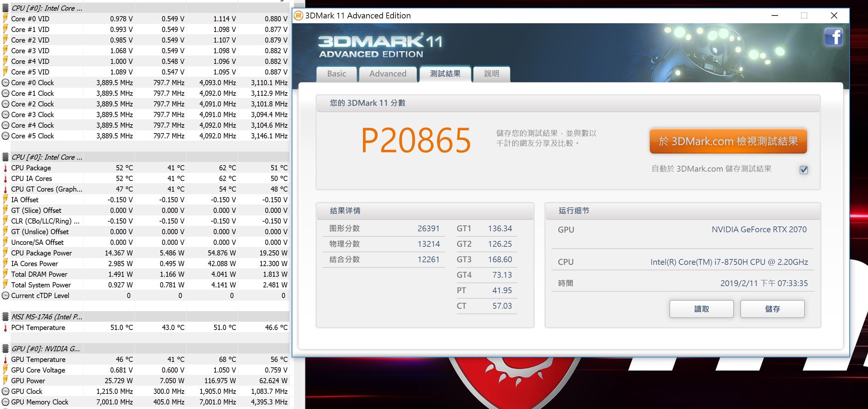Select the Core #4 Clock row label
Image resolution: width=868 pixels, height=409 pixels.
(x=32, y=125)
